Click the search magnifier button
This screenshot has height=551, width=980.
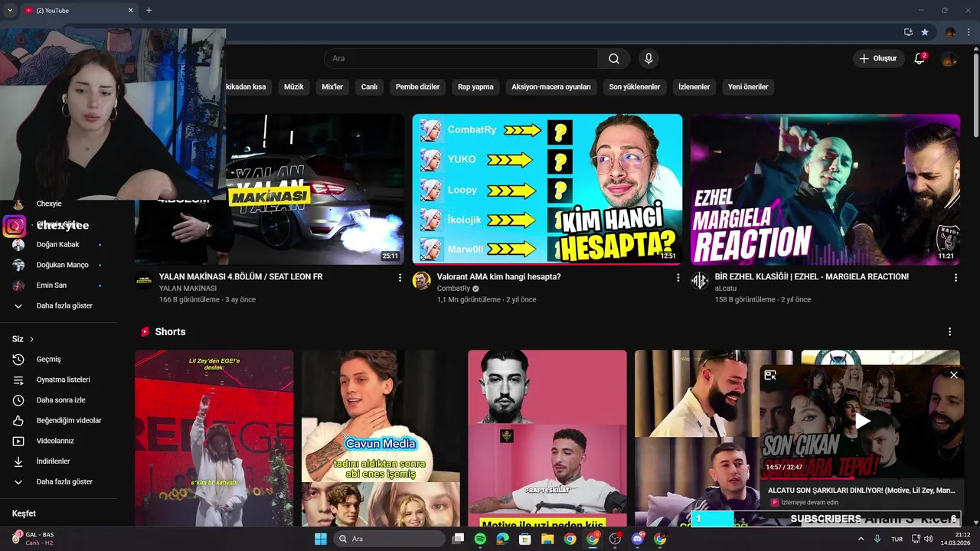tap(614, 59)
